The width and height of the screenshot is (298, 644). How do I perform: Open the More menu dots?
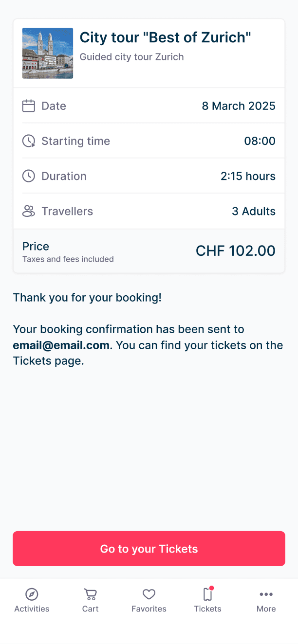click(266, 594)
